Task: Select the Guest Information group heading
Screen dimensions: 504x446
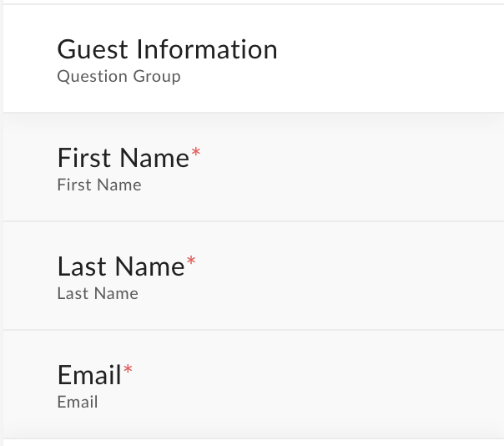Action: 167,49
